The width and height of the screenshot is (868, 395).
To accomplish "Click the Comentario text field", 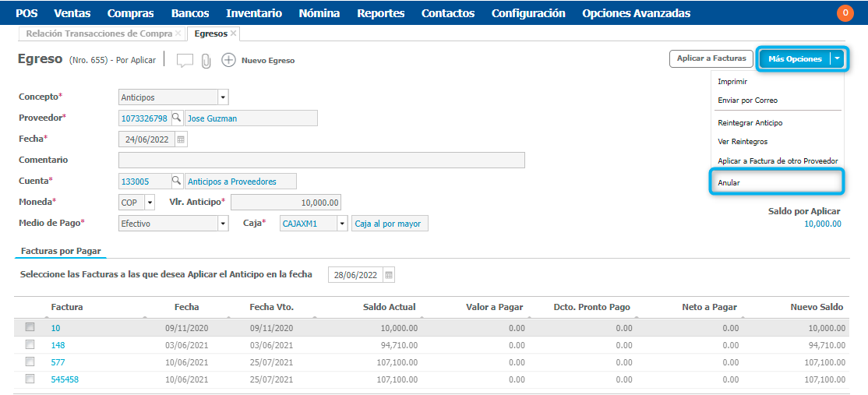I will 321,160.
